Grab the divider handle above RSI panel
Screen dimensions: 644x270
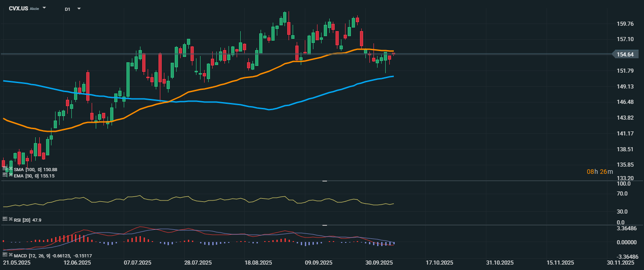(324, 181)
